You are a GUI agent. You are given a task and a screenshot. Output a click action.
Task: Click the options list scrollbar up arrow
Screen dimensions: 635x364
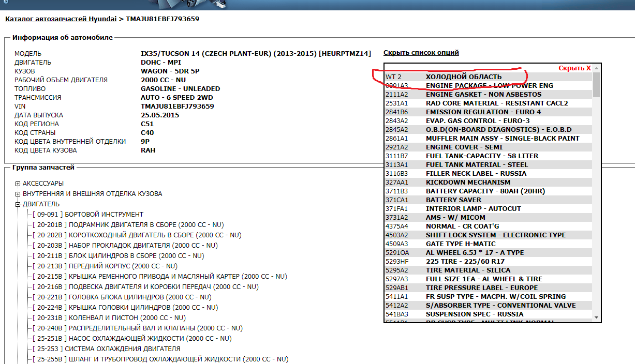596,68
